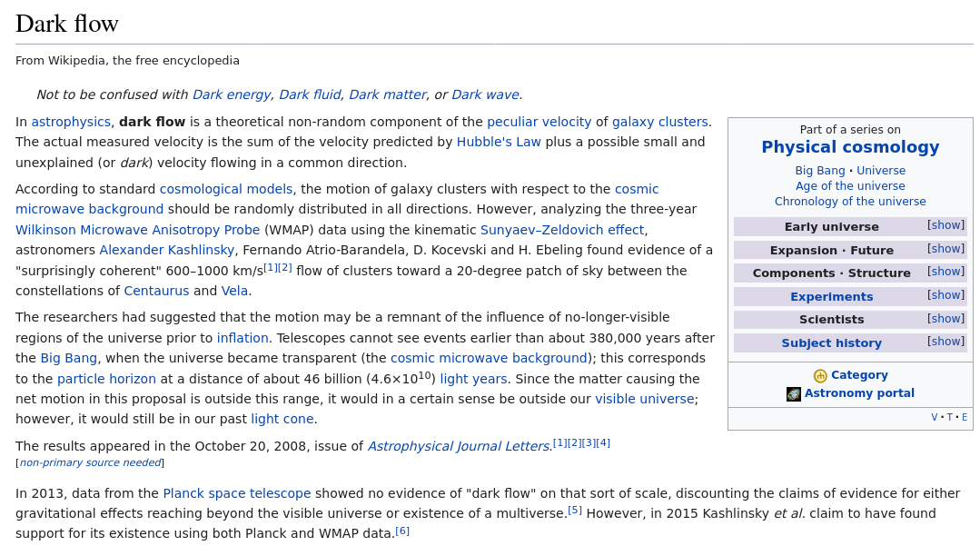The height and width of the screenshot is (546, 980).
Task: Click the V (view template) link
Action: click(935, 417)
